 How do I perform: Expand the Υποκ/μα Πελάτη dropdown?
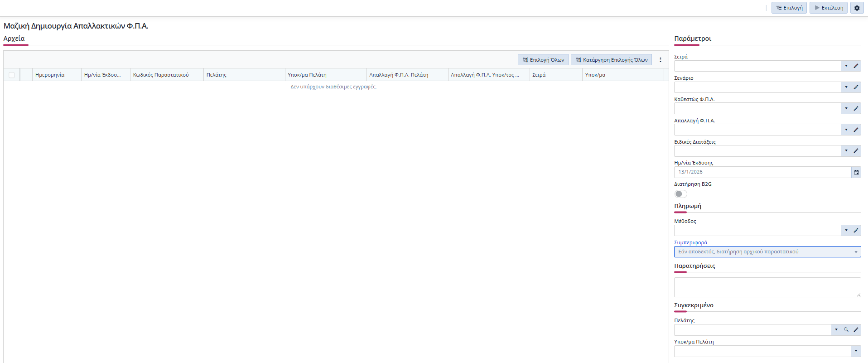pyautogui.click(x=855, y=351)
